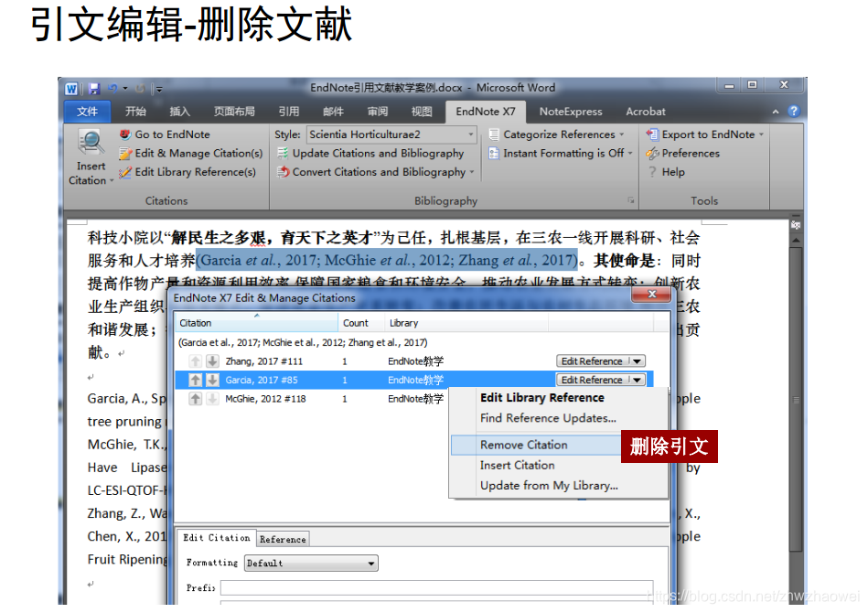Click Categorize References
The height and width of the screenshot is (613, 868).
click(x=556, y=134)
